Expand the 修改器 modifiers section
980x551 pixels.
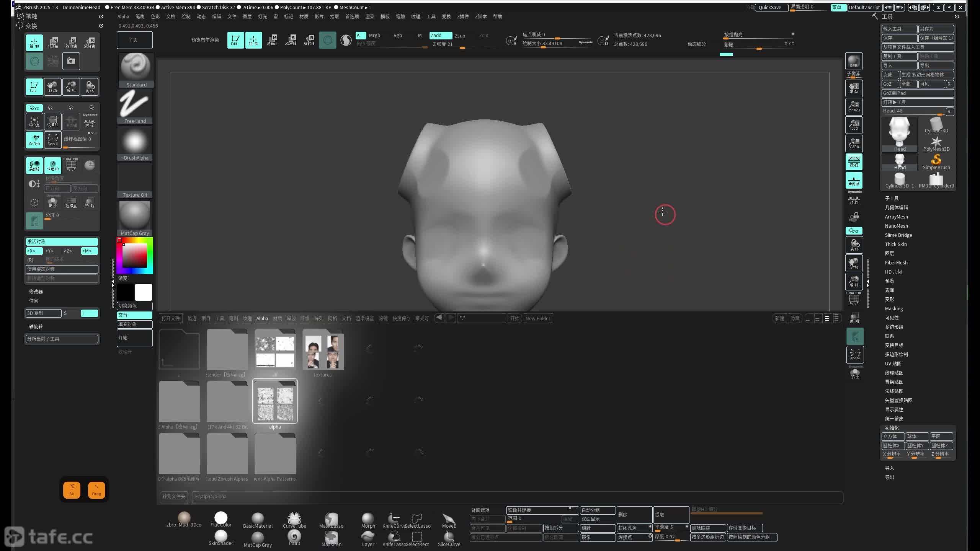point(36,292)
